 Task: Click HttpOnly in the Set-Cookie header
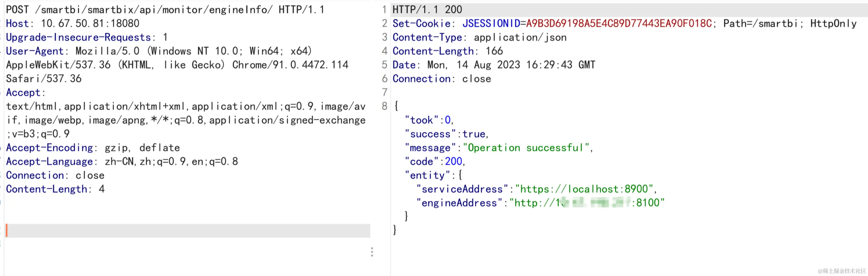tap(833, 23)
